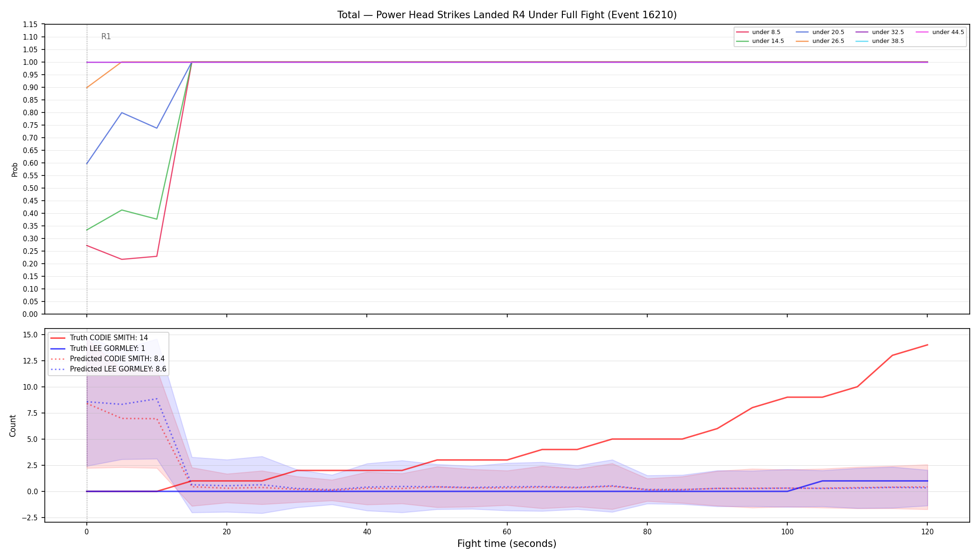
Task: Click the 60 seconds x-axis tick label
Action: [x=507, y=531]
